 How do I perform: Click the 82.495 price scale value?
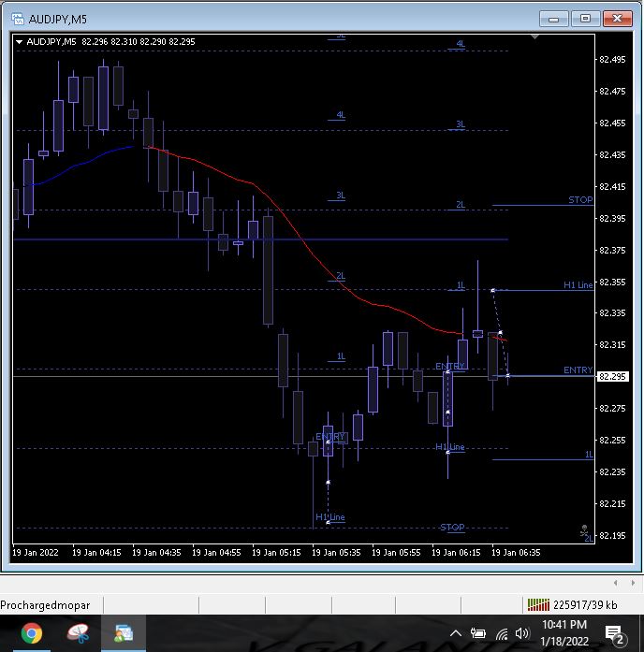coord(612,60)
